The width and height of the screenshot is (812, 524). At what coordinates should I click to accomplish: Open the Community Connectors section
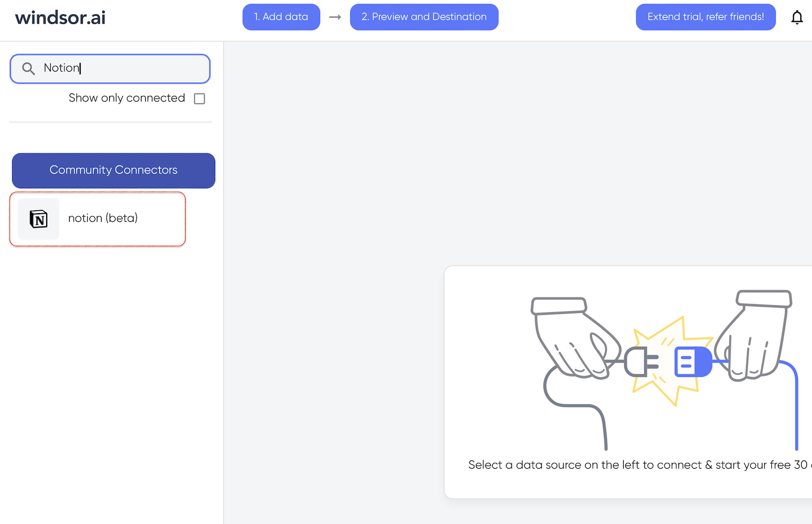pos(114,171)
